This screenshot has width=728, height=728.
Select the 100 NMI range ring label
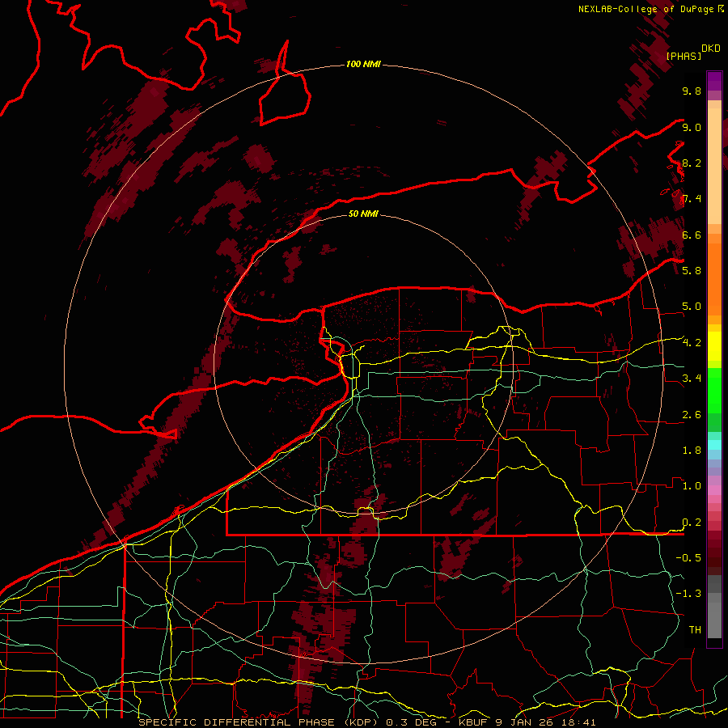click(x=363, y=64)
